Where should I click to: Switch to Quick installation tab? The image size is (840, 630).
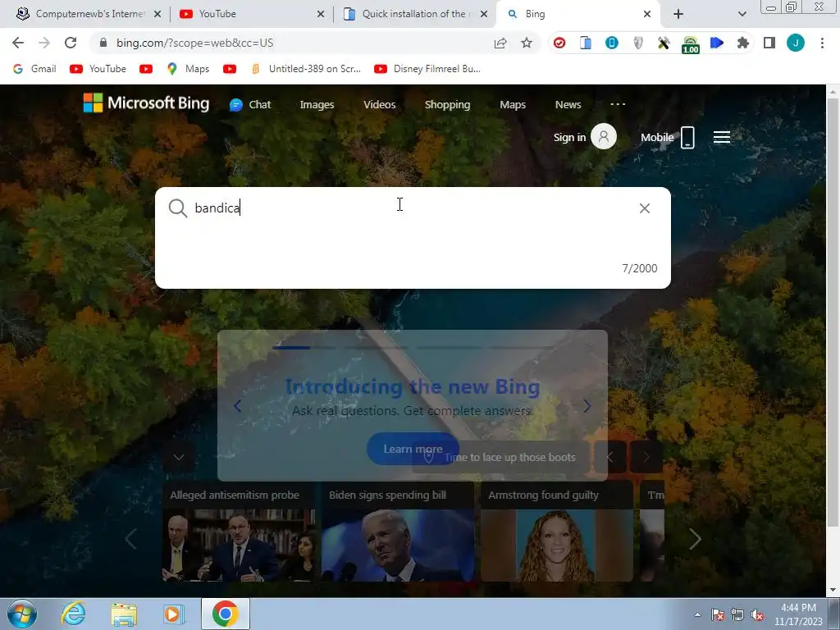coord(413,14)
